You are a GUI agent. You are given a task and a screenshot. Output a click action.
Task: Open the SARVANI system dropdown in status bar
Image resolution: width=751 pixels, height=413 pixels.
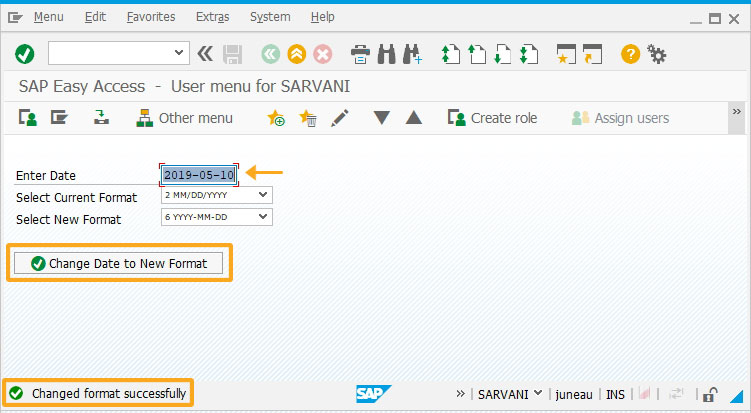point(510,394)
